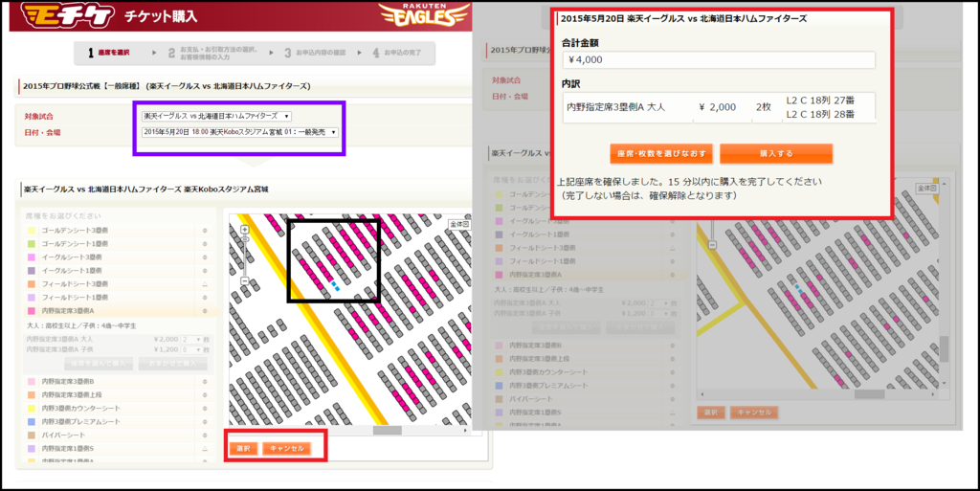The height and width of the screenshot is (491, 980).
Task: Click availability mark for ゴールデンシート3塁側 on undimmed page
Action: (205, 231)
